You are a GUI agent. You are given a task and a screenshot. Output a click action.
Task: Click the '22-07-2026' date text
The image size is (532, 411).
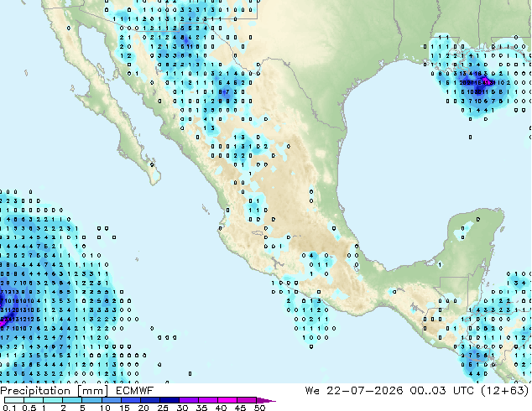coord(365,391)
